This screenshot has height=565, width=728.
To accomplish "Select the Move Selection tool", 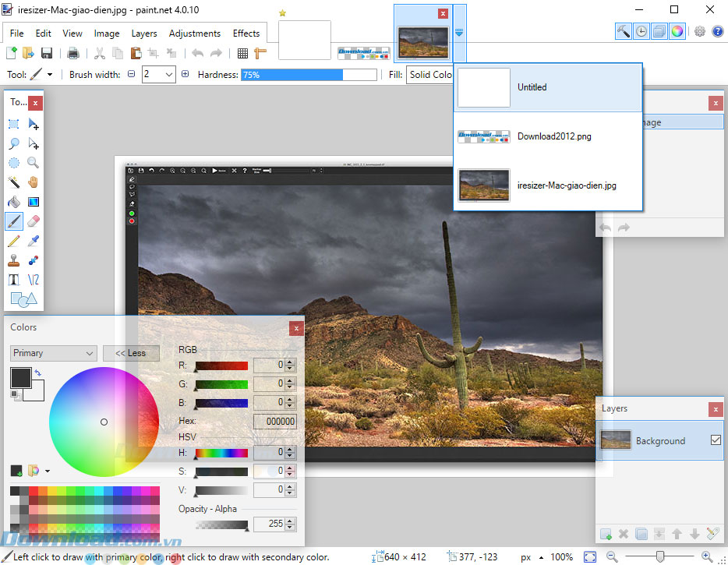I will (x=34, y=143).
